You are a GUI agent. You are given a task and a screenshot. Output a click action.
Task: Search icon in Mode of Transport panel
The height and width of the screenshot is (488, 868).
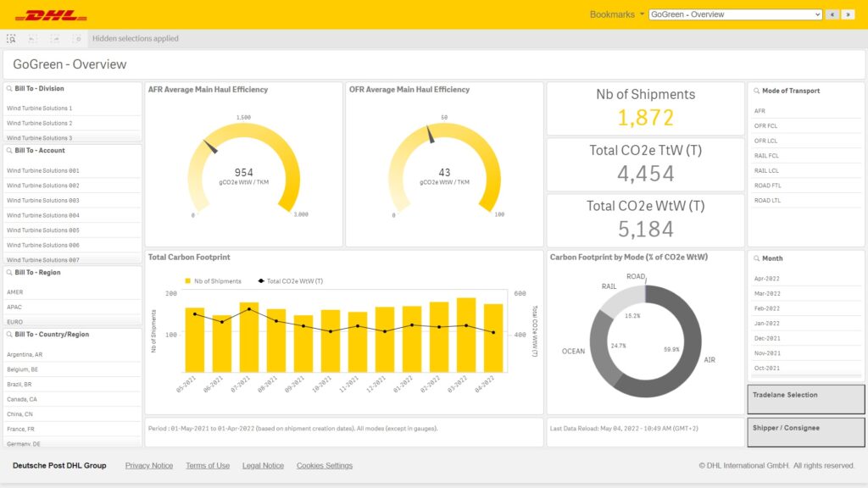pyautogui.click(x=757, y=91)
